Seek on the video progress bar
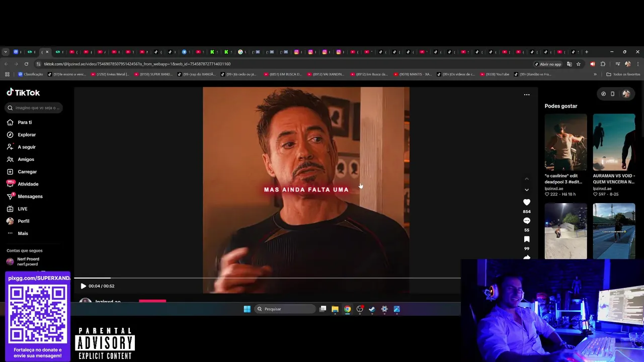Viewport: 644px width, 362px height. click(x=267, y=278)
